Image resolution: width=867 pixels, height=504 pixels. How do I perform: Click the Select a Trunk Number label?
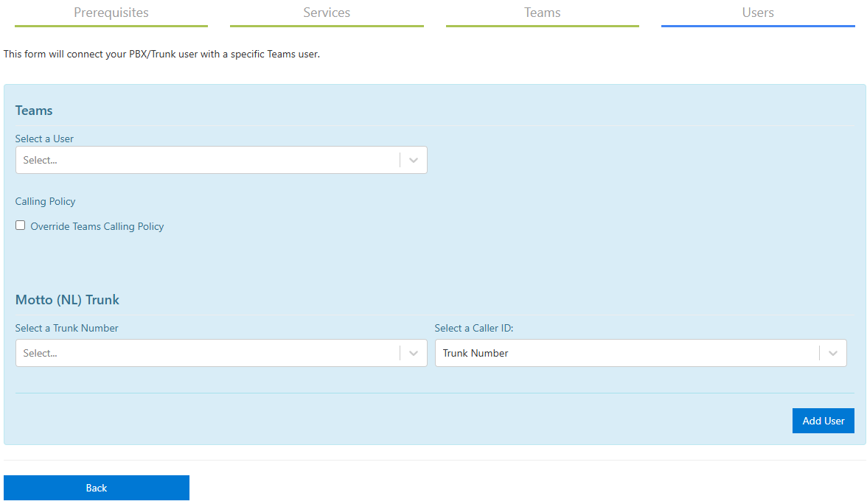click(x=67, y=328)
